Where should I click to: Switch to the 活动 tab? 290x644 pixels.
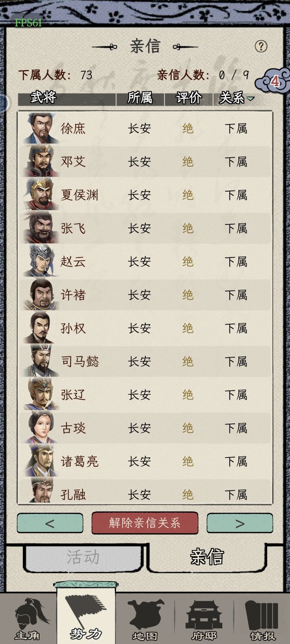tap(83, 557)
